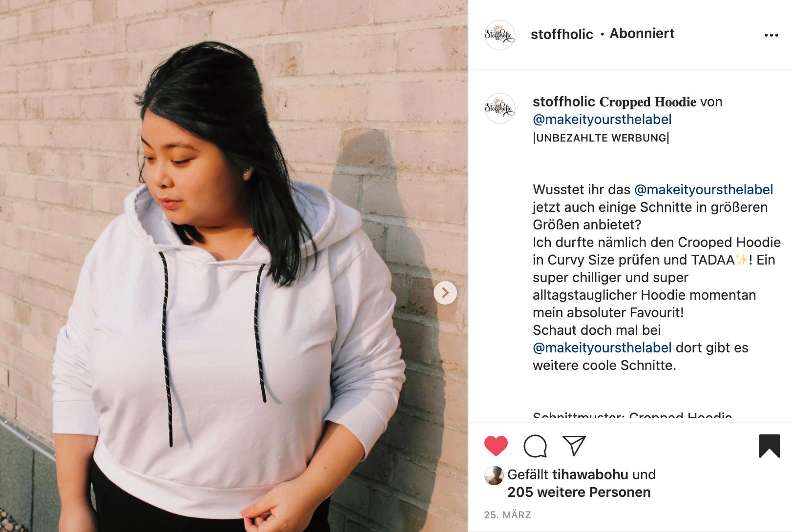Screen dimensions: 792x532
Task: Remove saved post via bookmark icon
Action: point(770,446)
